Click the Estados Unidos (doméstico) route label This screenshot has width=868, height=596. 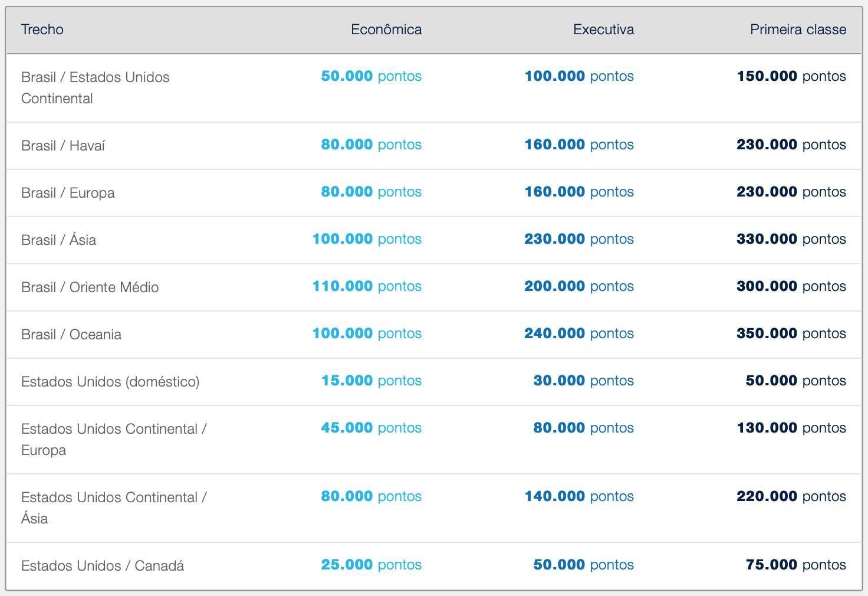coord(110,382)
